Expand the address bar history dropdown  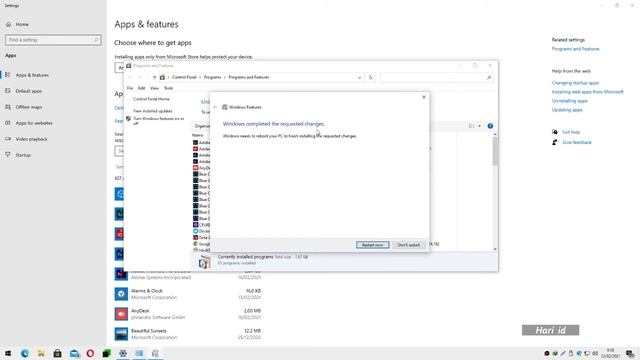click(x=360, y=78)
